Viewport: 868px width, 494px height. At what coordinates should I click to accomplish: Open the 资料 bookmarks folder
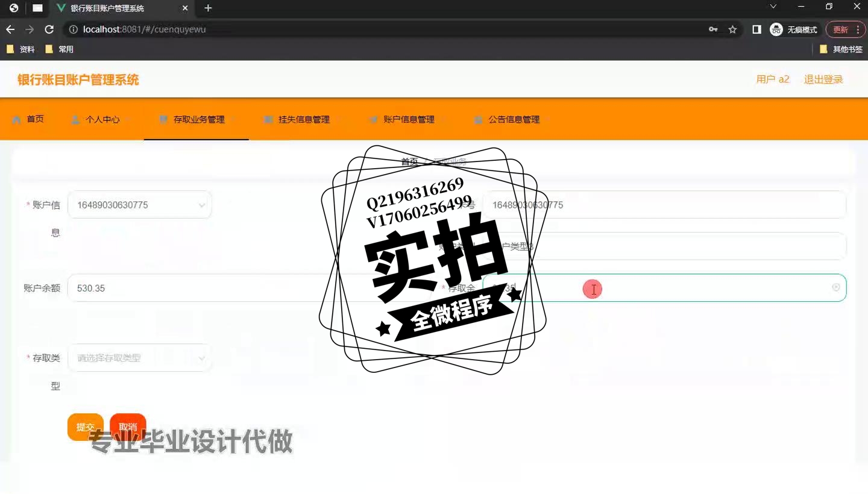pos(20,49)
